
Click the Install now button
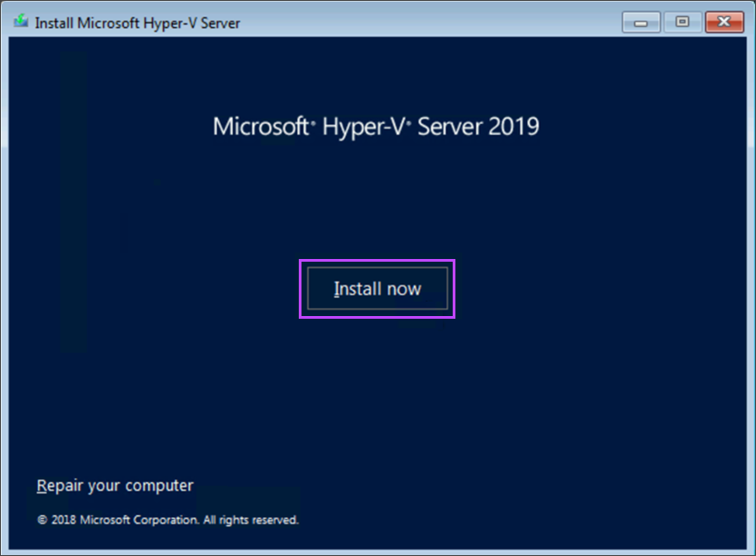pyautogui.click(x=377, y=289)
